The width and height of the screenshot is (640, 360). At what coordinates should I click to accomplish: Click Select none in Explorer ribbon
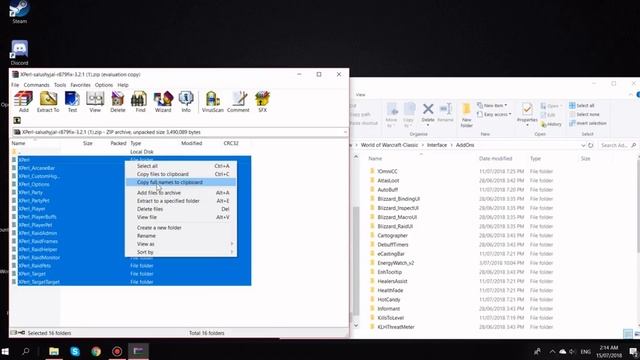[584, 114]
